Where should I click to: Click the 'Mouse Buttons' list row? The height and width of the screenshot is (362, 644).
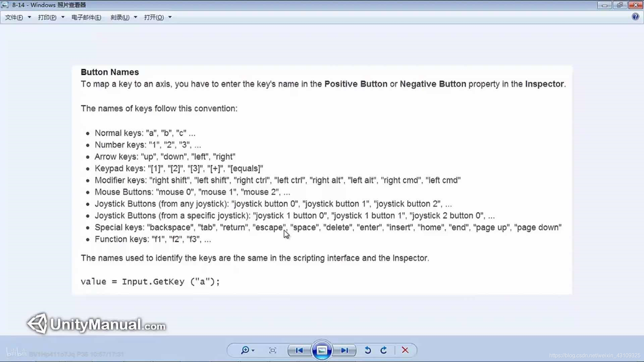tap(193, 192)
